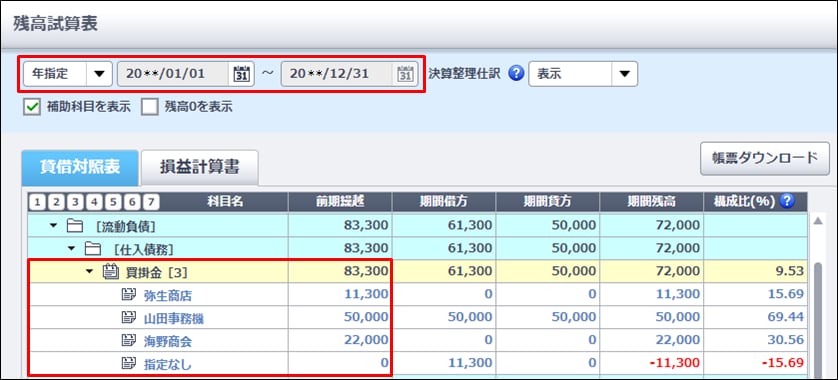Image resolution: width=838 pixels, height=380 pixels.
Task: Click help icon next to 構成比(%)
Action: 786,201
